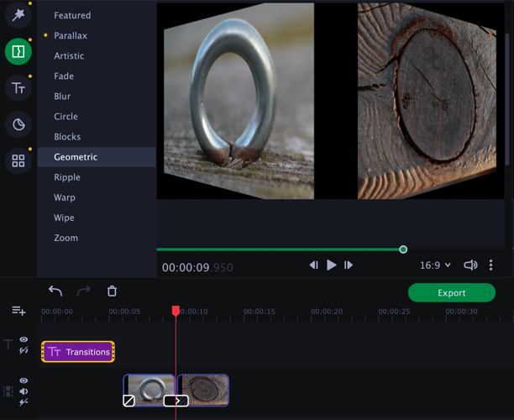514x420 pixels.
Task: Click the transition icon between video clips
Action: 176,401
